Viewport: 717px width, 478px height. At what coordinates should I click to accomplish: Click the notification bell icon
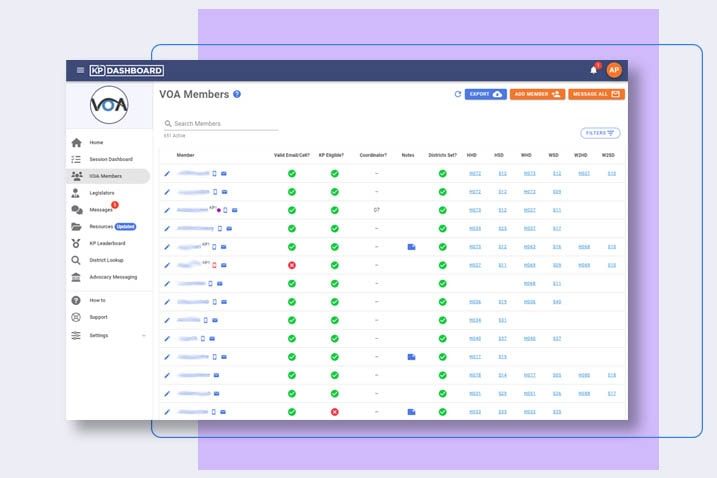[593, 70]
